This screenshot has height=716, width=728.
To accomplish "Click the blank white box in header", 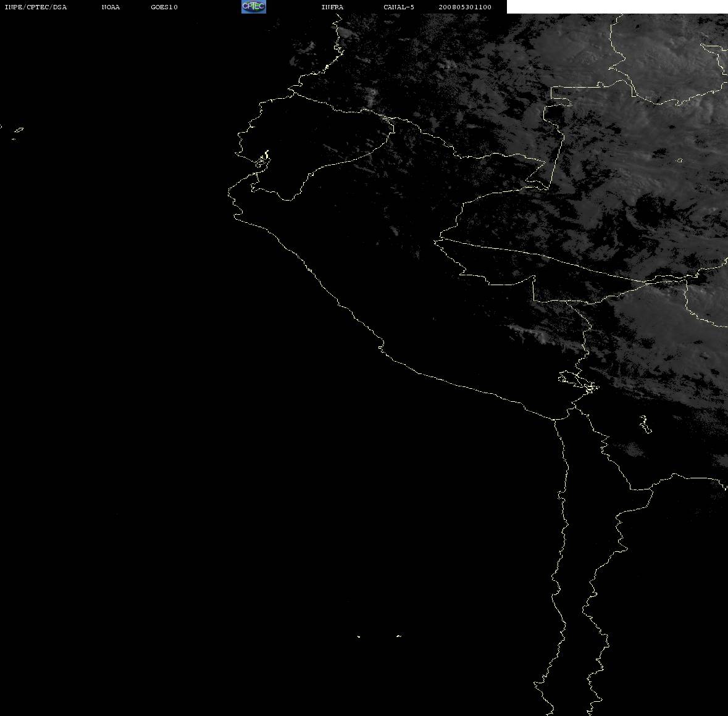I will (617, 7).
